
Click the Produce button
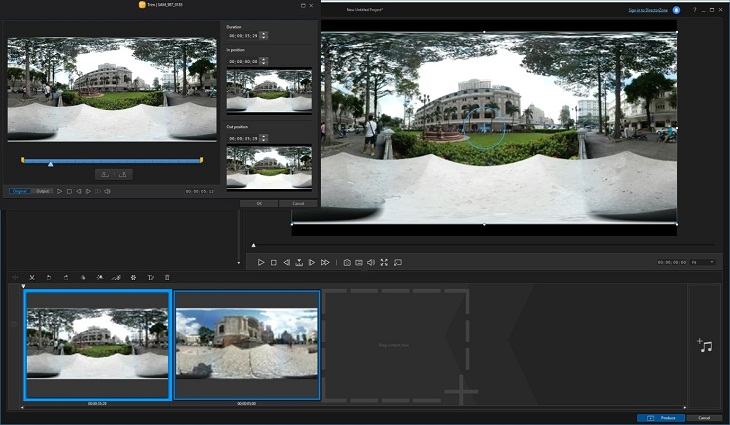[661, 418]
